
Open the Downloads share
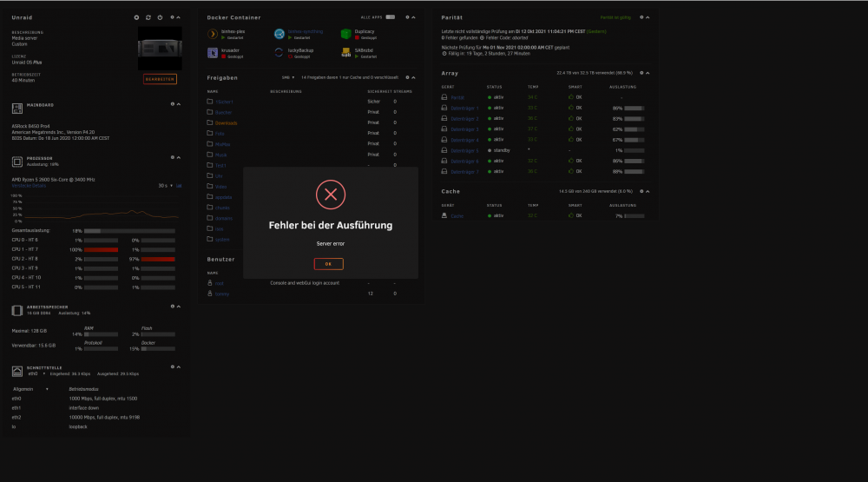[226, 123]
